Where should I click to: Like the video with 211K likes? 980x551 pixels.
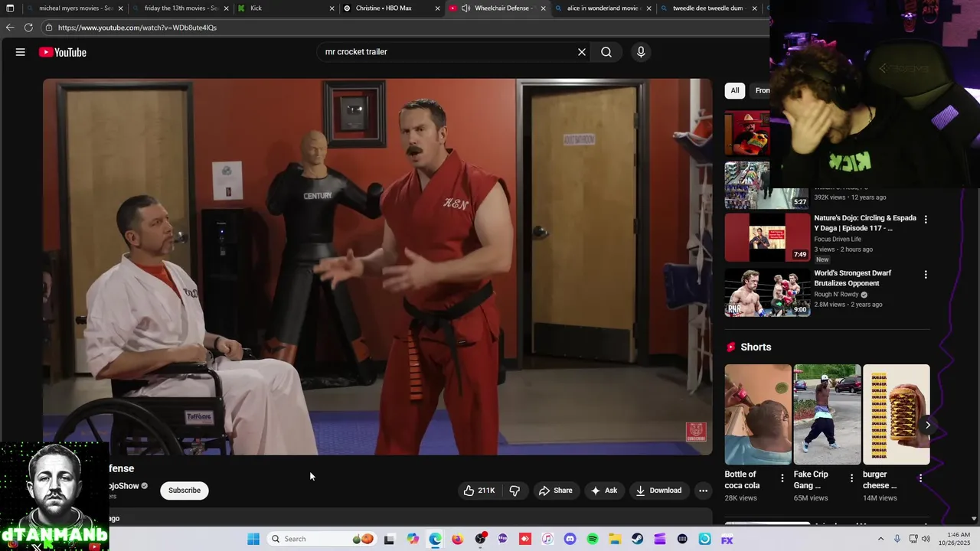coord(479,491)
